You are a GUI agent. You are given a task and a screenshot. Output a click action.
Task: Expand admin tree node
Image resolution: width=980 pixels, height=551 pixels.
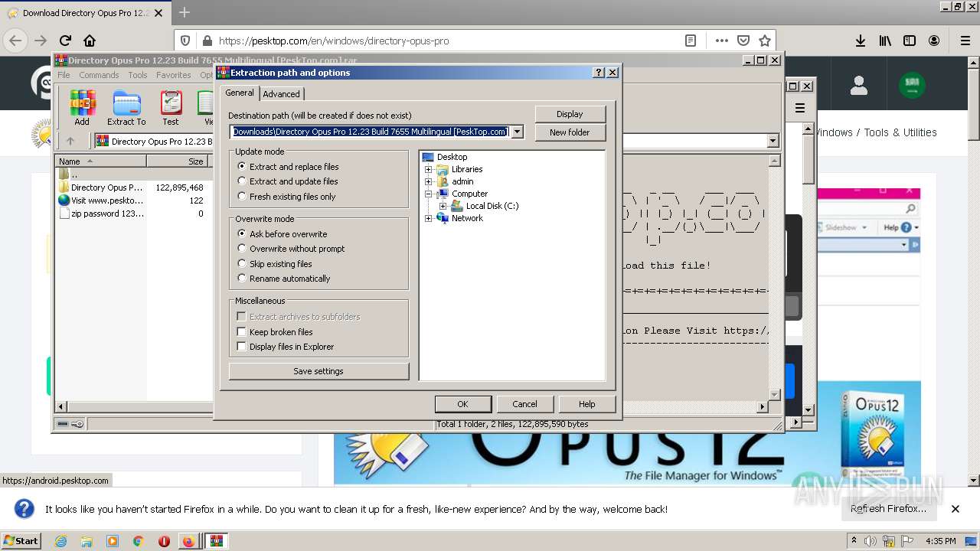[x=429, y=181]
